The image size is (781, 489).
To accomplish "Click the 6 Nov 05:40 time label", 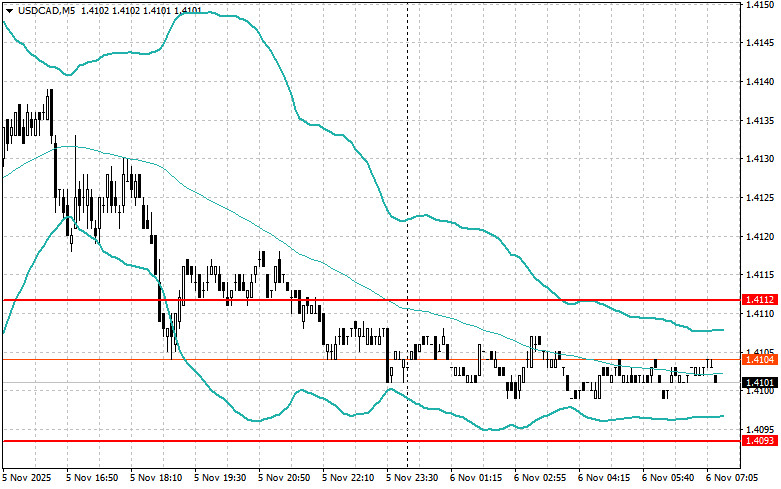I will point(667,478).
